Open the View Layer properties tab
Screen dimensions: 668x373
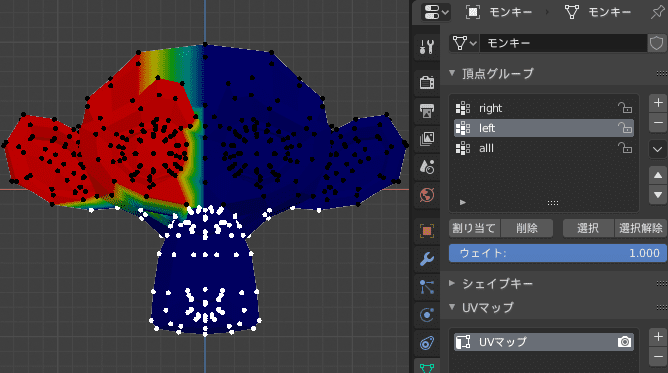426,138
